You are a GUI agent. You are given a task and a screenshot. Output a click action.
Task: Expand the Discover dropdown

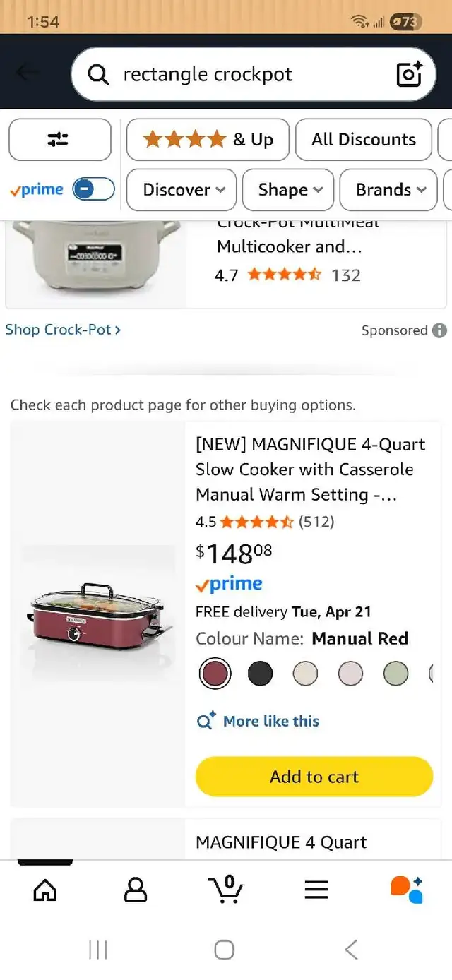[x=181, y=189]
